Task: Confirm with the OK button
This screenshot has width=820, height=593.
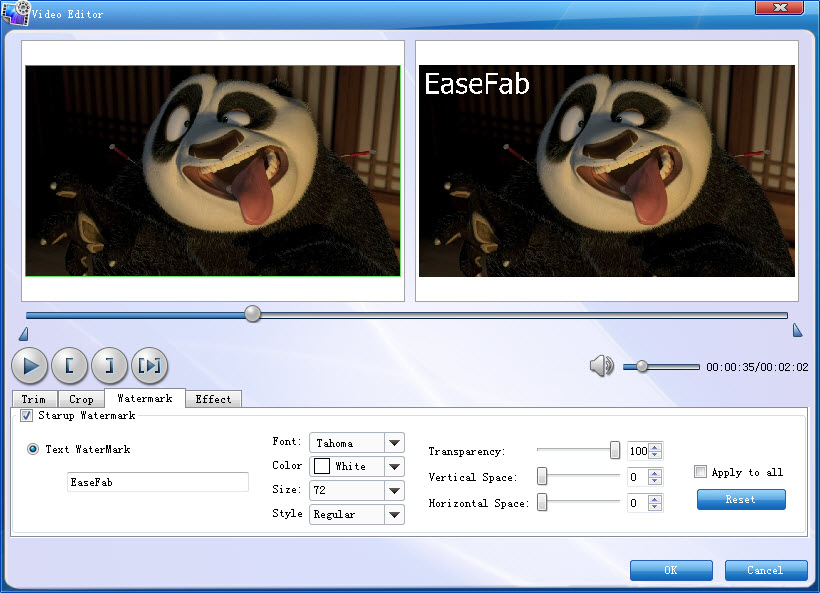Action: [x=671, y=571]
